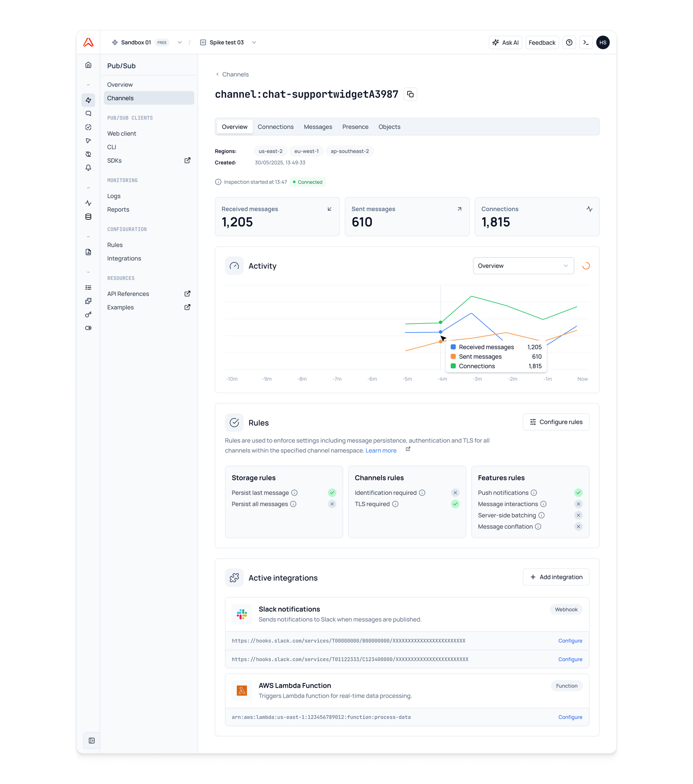Copy the channel name to clipboard

coord(410,94)
